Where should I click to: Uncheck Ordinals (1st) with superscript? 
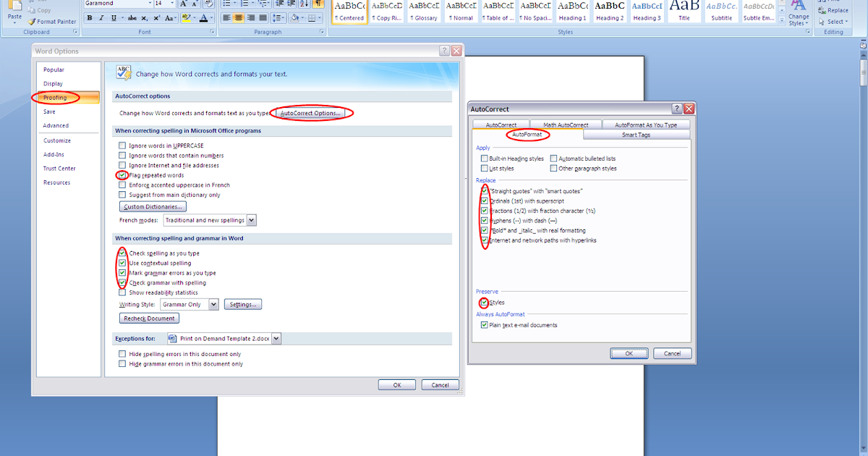click(483, 200)
